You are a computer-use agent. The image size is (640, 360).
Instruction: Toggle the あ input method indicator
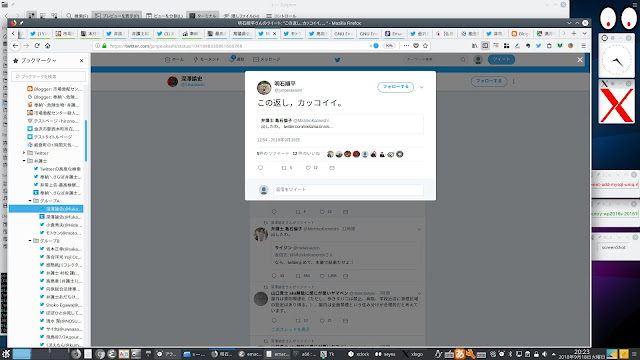(460, 354)
